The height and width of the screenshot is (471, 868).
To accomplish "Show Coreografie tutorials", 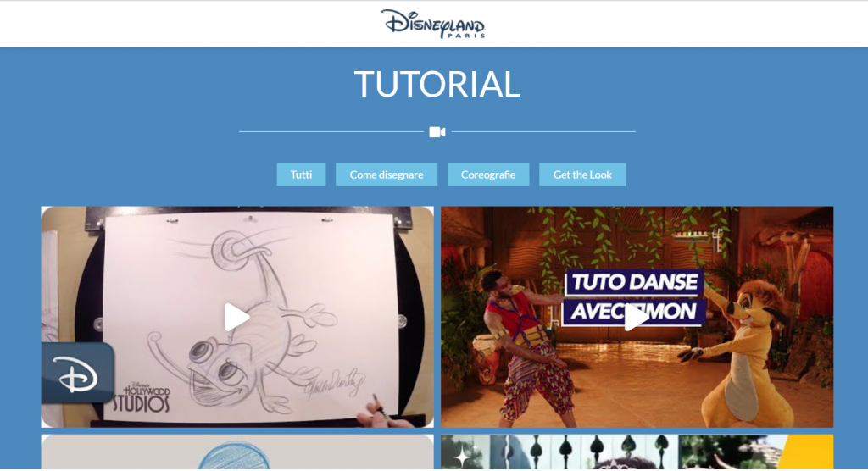I will [x=488, y=175].
